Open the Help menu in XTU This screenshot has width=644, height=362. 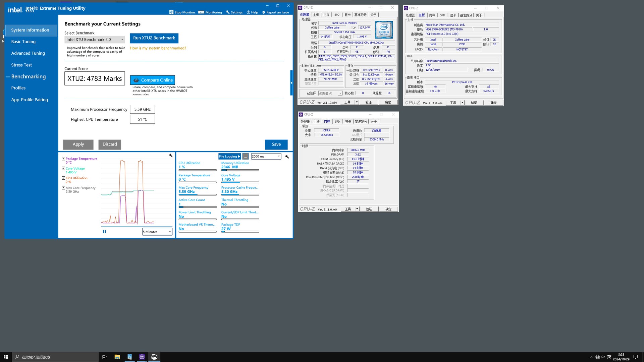coord(252,12)
